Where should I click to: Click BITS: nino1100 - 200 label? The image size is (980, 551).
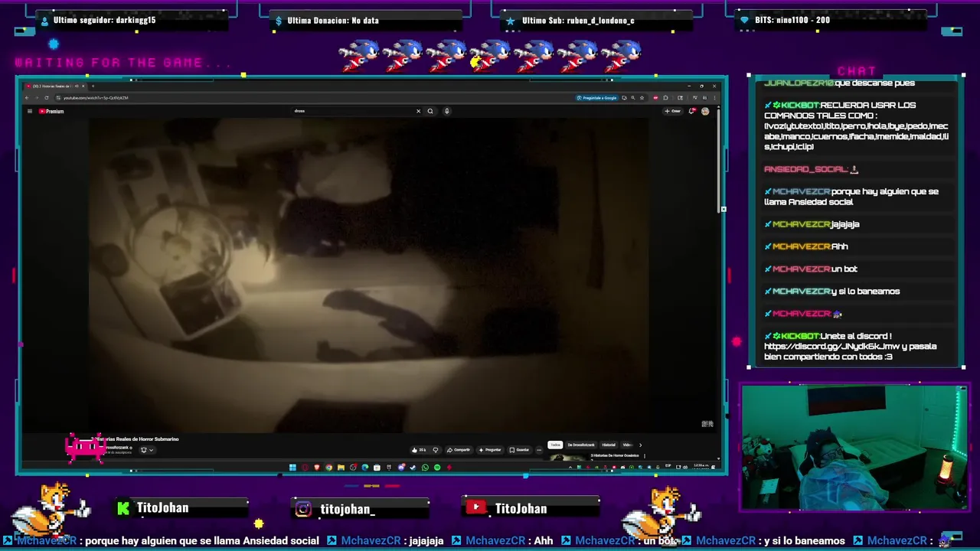[x=792, y=20]
